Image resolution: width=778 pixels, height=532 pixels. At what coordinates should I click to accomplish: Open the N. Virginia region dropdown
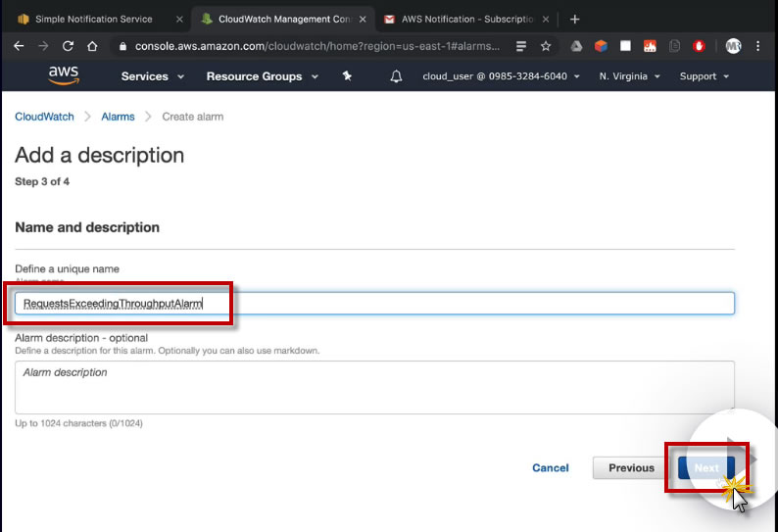[630, 76]
